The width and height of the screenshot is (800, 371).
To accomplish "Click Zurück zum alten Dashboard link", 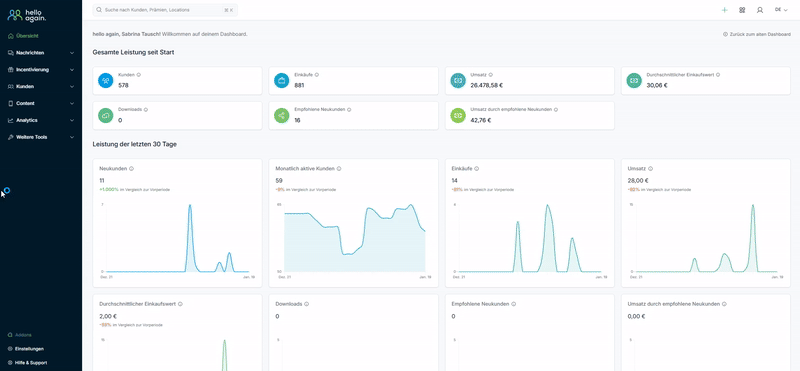I will click(x=757, y=34).
